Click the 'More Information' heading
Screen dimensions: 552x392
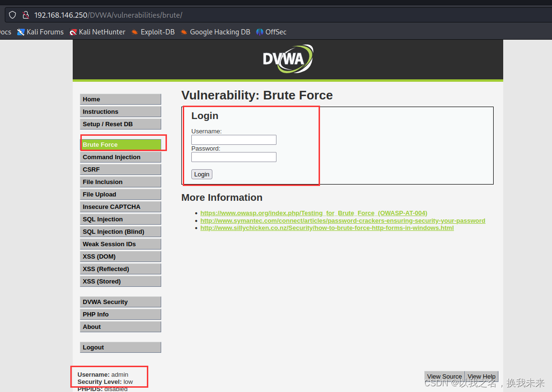222,197
